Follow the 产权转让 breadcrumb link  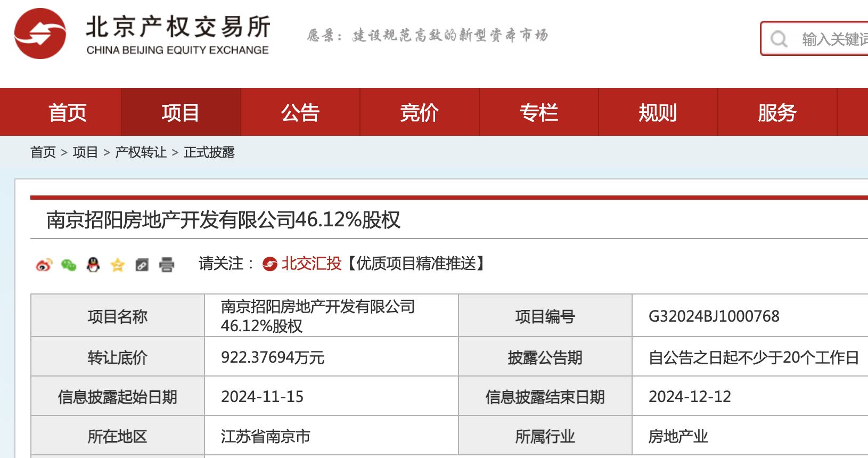coord(141,152)
